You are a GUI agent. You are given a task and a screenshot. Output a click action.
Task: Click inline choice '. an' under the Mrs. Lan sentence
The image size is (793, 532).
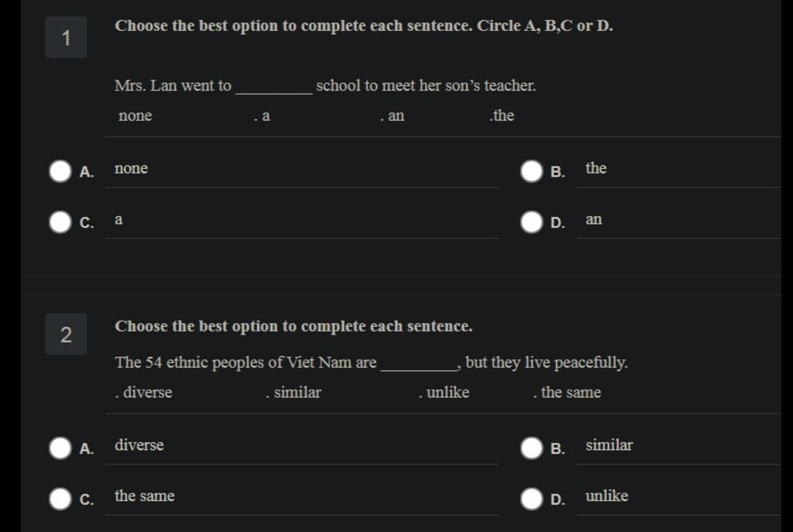pos(393,116)
